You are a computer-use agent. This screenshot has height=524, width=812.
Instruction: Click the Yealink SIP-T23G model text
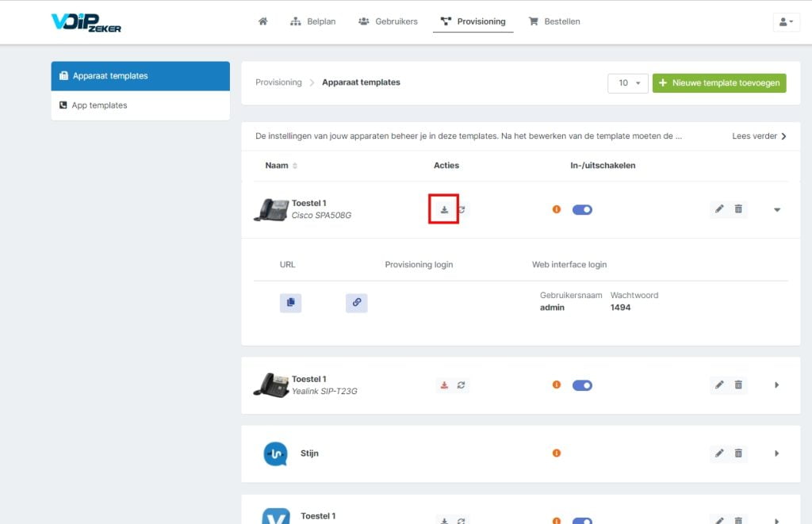click(x=324, y=392)
